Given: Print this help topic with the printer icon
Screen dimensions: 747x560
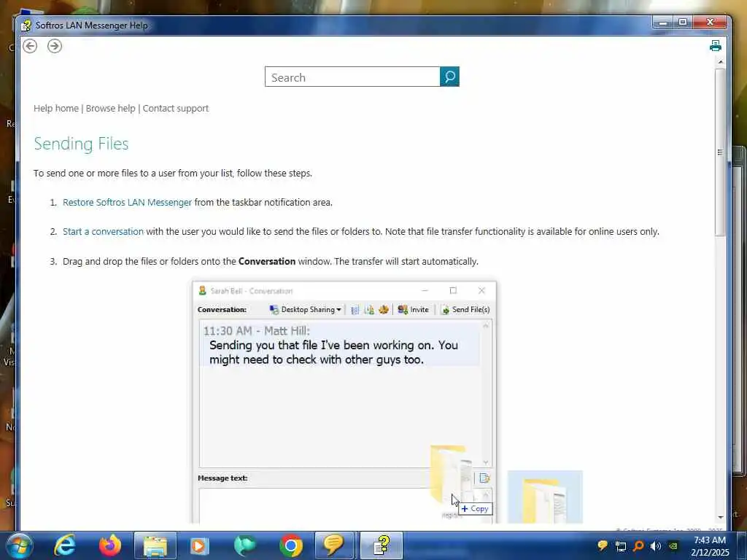Looking at the screenshot, I should pyautogui.click(x=715, y=46).
